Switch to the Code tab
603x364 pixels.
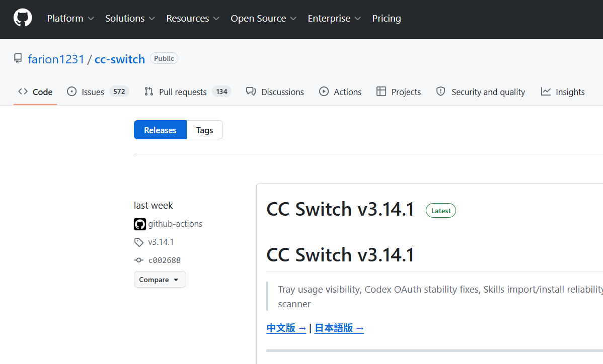35,92
